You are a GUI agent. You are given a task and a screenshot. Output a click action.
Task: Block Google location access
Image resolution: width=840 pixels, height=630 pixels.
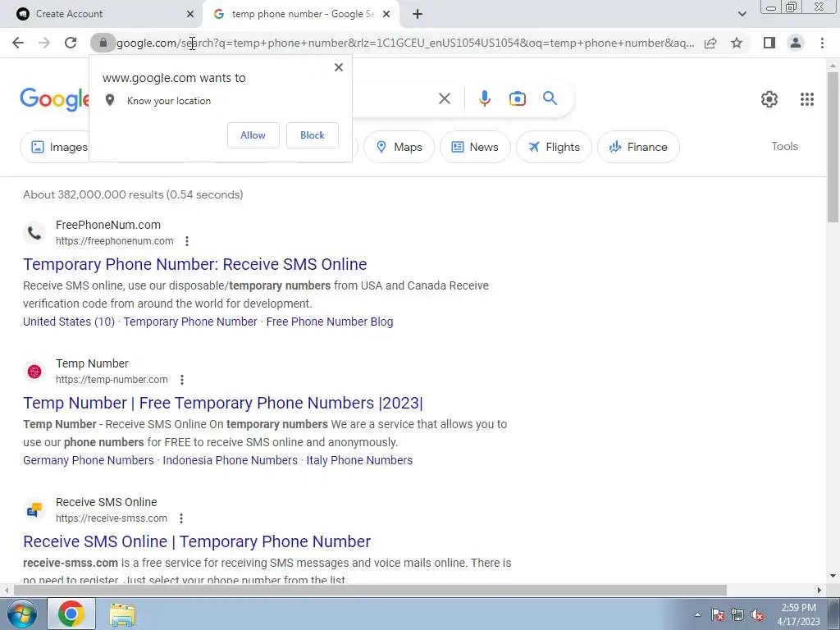coord(313,135)
